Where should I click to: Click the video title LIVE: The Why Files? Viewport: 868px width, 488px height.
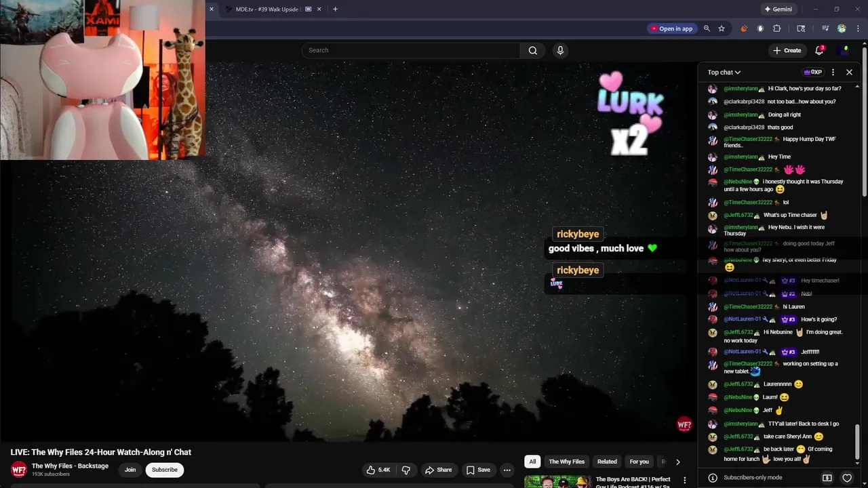[101, 452]
